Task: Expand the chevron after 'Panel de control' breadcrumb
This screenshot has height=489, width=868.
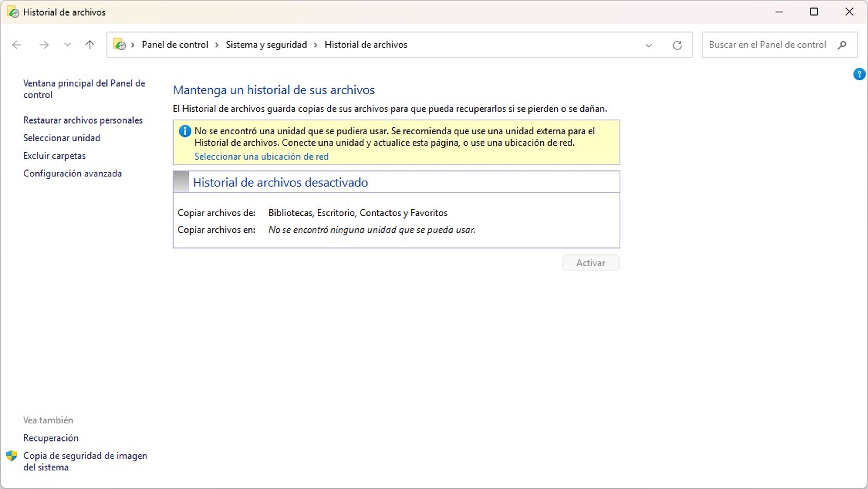Action: (x=217, y=45)
